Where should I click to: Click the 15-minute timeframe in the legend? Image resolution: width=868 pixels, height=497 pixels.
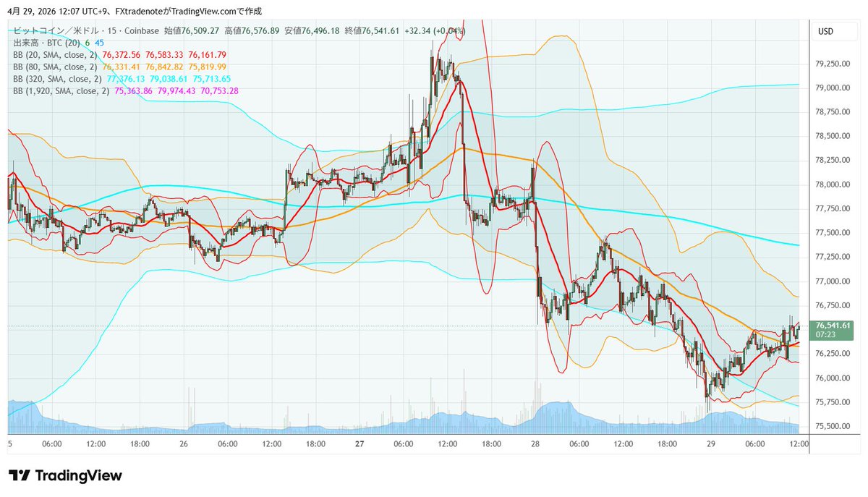pyautogui.click(x=114, y=31)
